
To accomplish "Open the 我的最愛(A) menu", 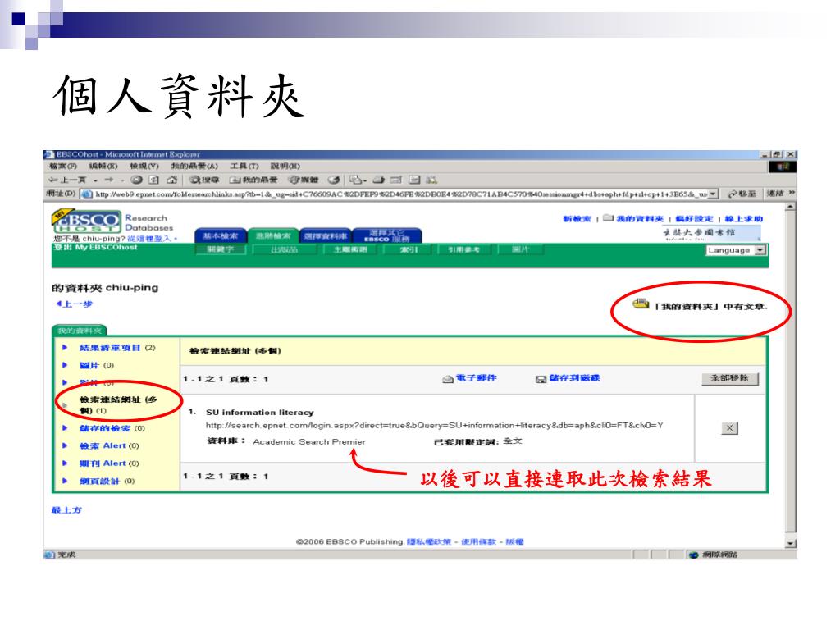I will pos(194,167).
